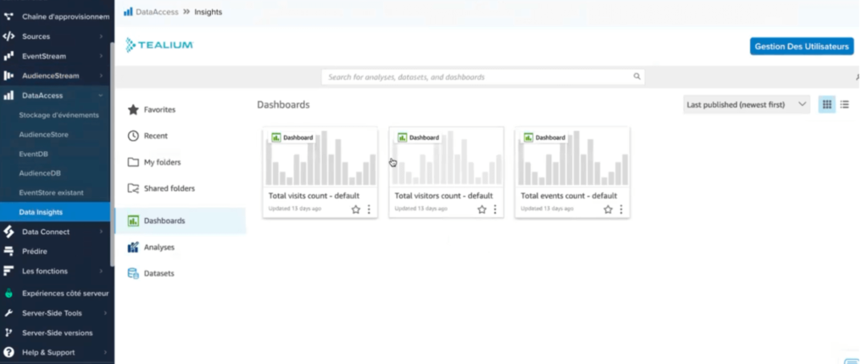Click the DataAccess bar chart sidebar icon

[8, 95]
